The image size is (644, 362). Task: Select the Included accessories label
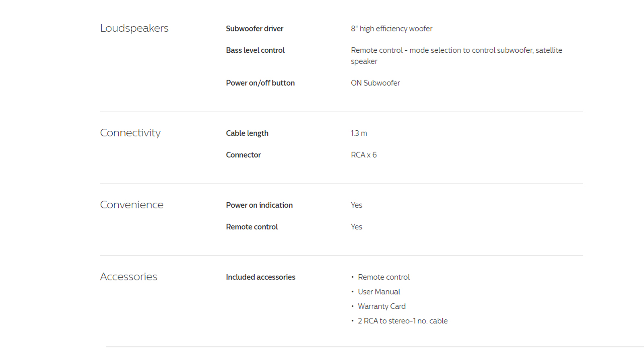260,277
